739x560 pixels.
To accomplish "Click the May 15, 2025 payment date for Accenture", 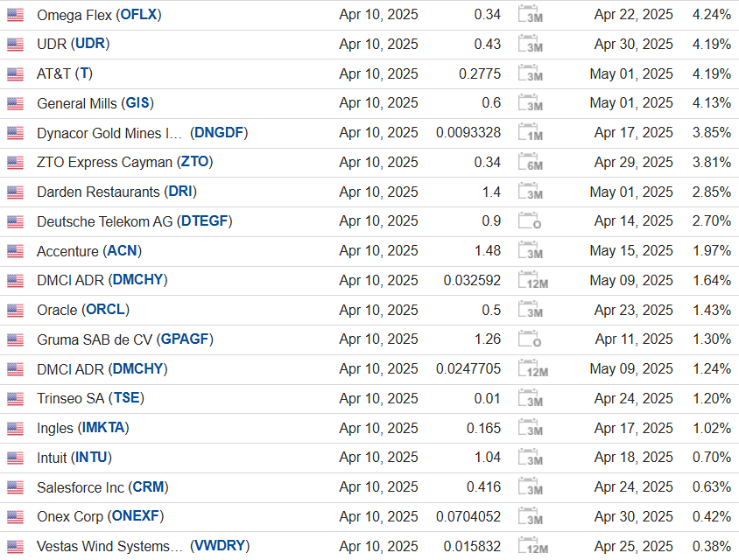I will click(x=631, y=251).
